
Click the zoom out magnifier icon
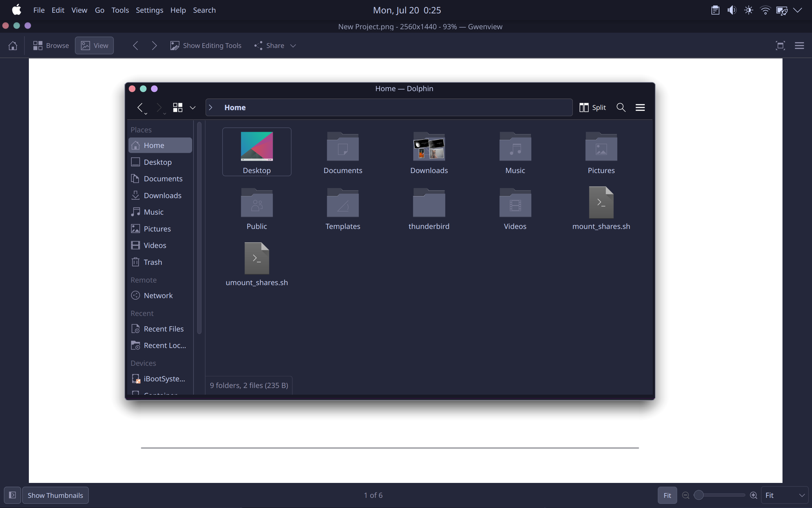pos(685,495)
